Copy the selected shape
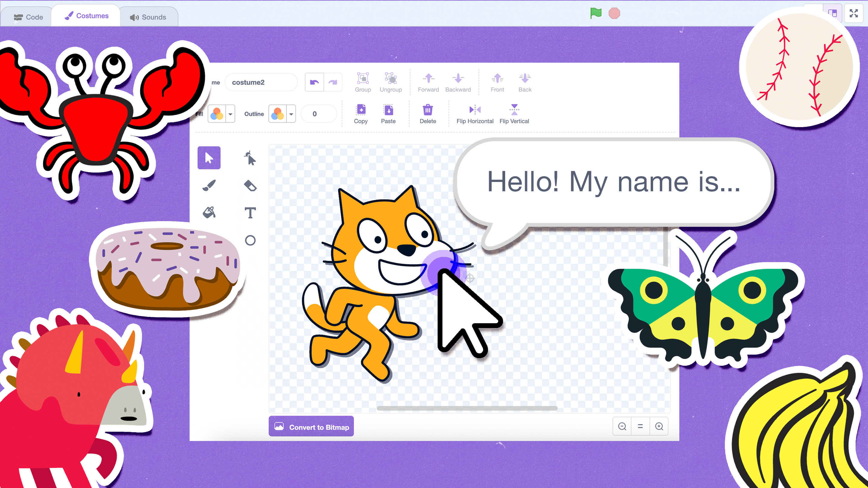868x488 pixels. [360, 114]
